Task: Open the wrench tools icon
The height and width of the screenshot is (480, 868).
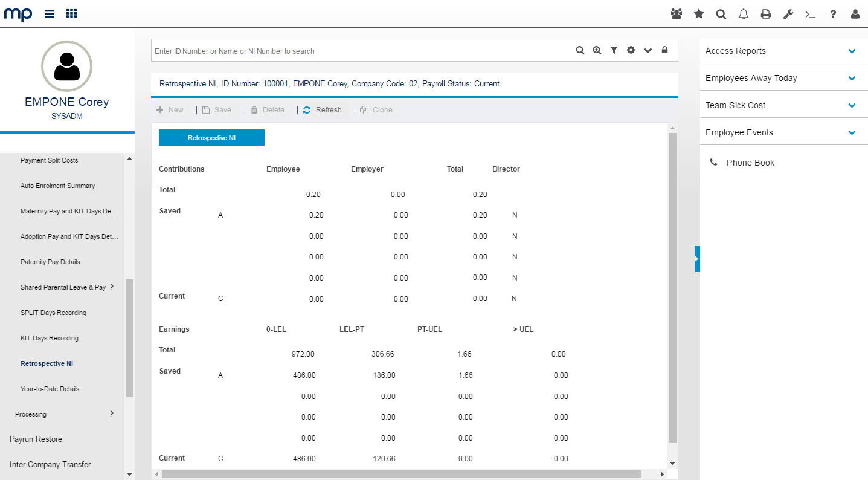Action: [788, 15]
